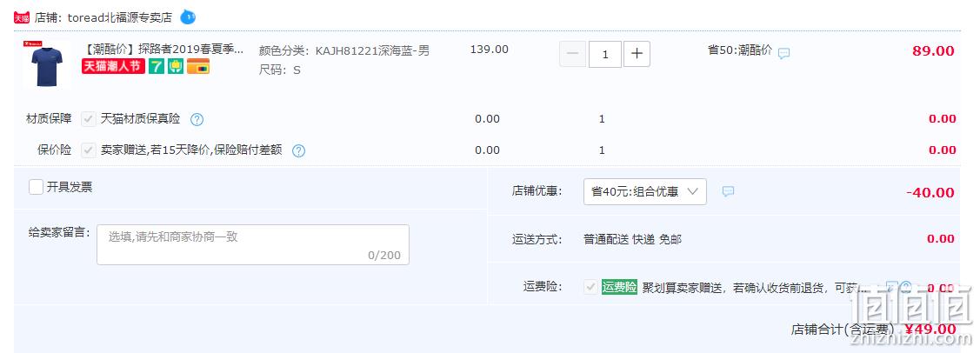
Task: Decrease quantity with the minus button
Action: click(572, 54)
